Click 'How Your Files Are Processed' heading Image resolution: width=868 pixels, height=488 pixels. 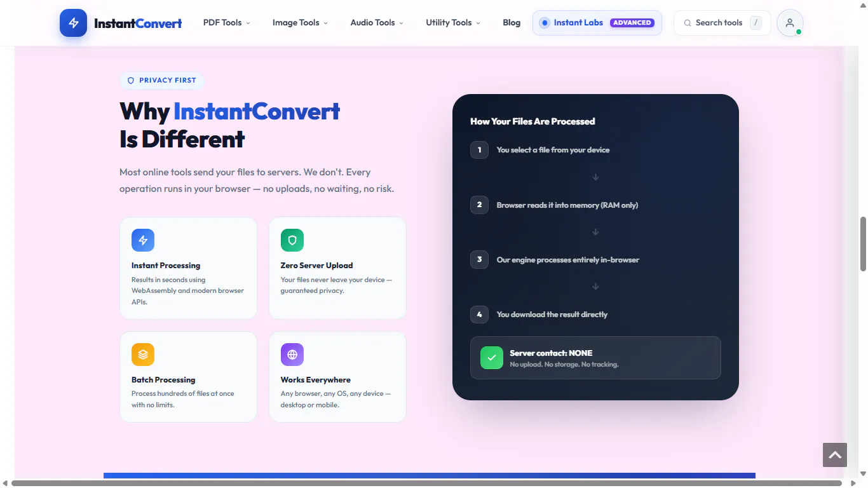pos(532,121)
